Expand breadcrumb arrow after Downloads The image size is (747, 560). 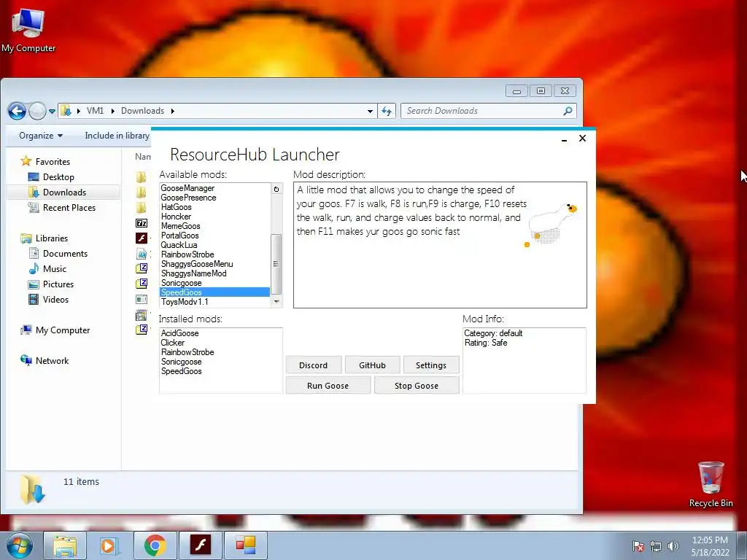click(x=172, y=111)
